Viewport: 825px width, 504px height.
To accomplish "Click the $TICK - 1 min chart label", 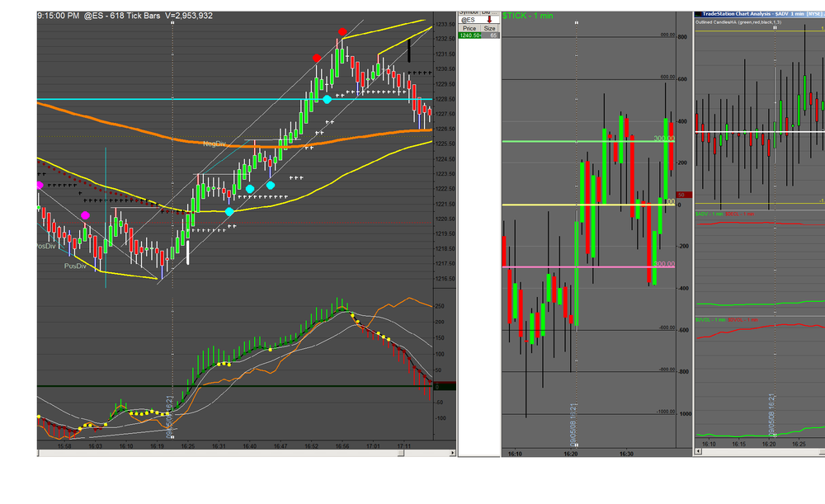I will [x=528, y=16].
